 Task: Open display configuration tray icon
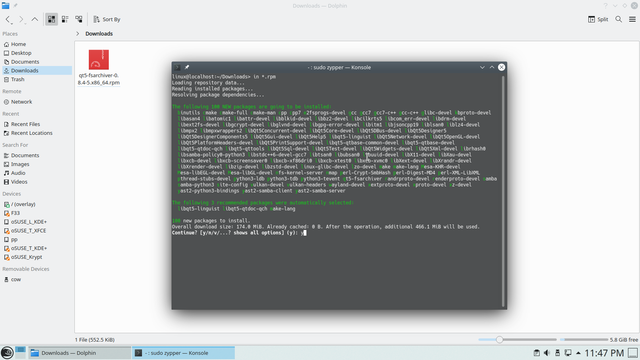point(568,353)
